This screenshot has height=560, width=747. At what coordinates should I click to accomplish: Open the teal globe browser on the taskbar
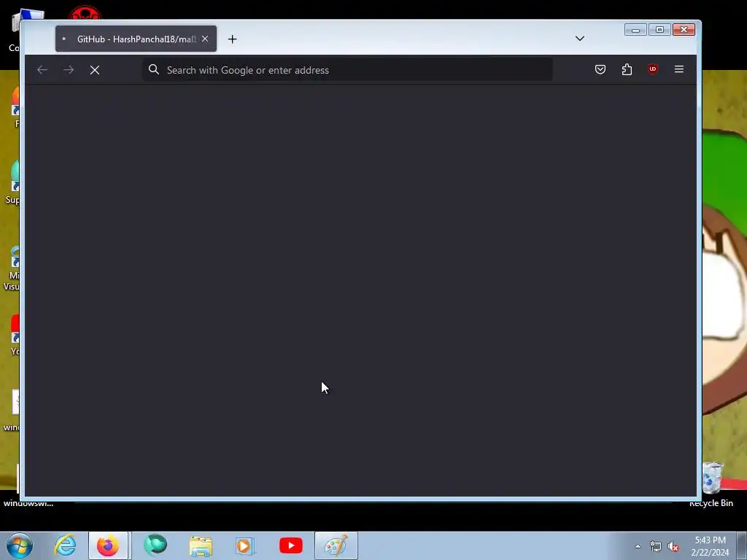[155, 545]
